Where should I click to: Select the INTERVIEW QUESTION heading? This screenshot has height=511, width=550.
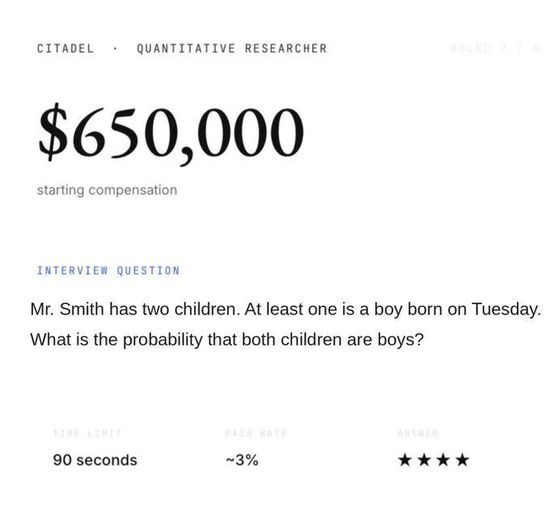108,270
